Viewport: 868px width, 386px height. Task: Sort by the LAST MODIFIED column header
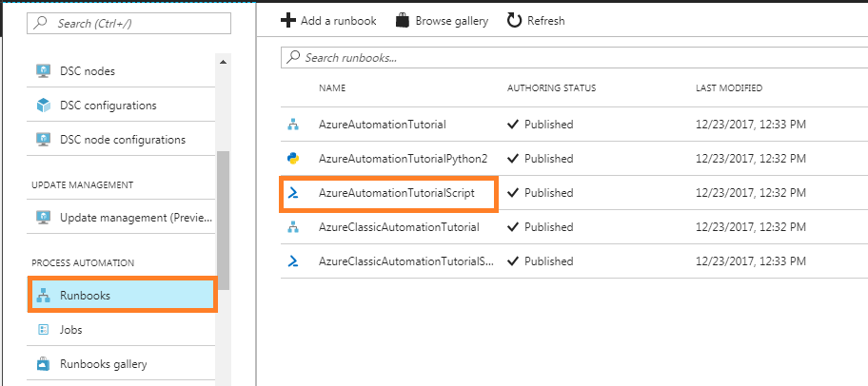click(728, 88)
